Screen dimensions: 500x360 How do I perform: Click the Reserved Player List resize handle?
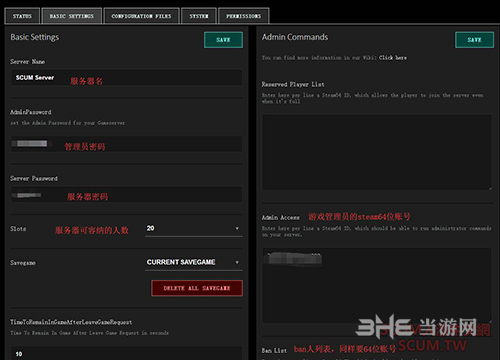pyautogui.click(x=490, y=188)
